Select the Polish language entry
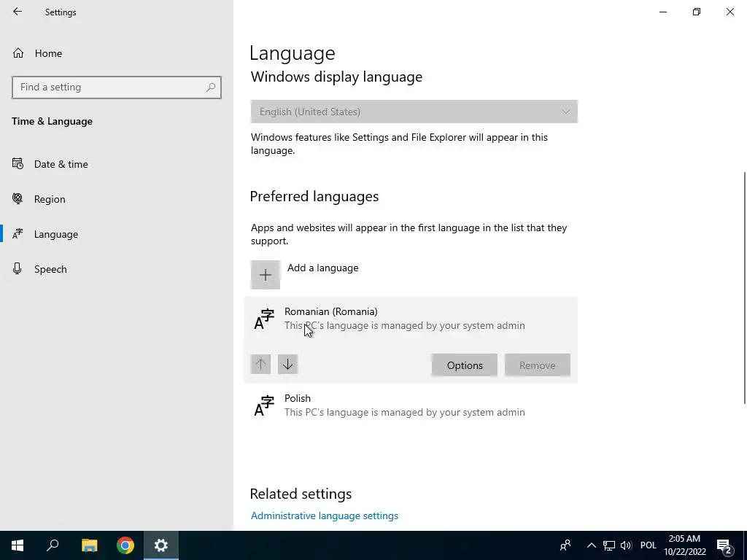 click(x=411, y=405)
